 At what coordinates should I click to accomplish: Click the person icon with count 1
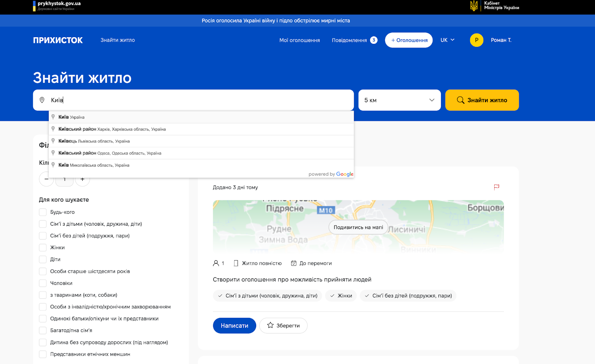click(x=216, y=263)
